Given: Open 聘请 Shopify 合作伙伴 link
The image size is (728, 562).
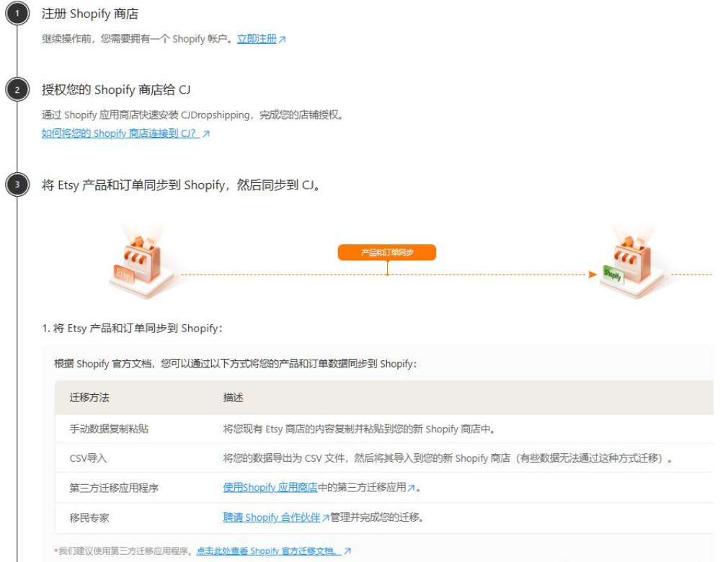Looking at the screenshot, I should click(x=272, y=517).
